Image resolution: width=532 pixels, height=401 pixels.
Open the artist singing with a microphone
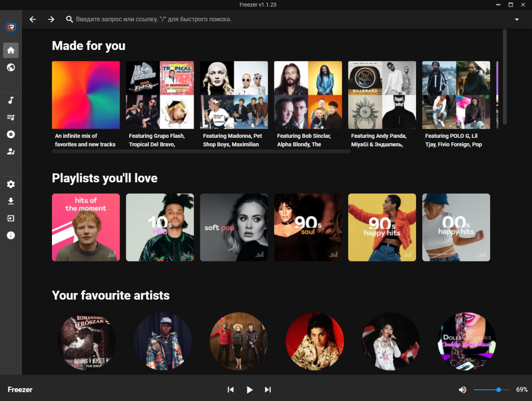[x=391, y=341]
